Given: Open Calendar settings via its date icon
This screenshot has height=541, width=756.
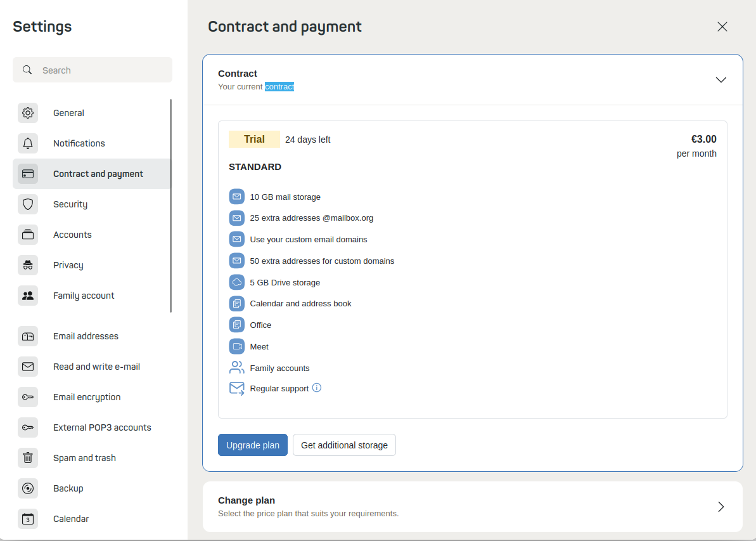Looking at the screenshot, I should (x=28, y=519).
